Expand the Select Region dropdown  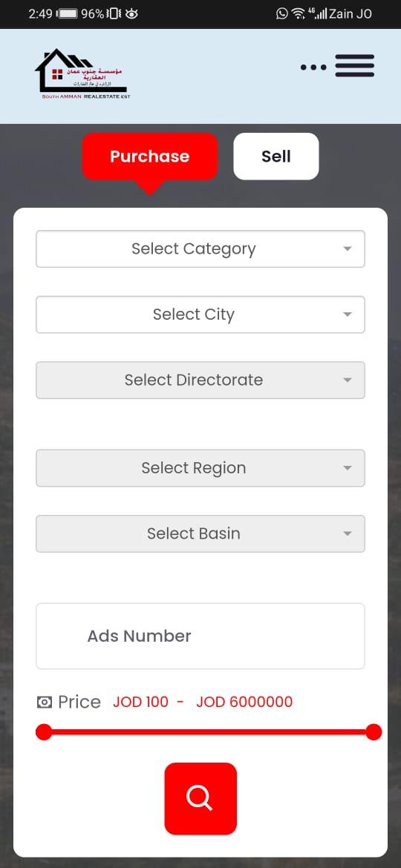[200, 468]
